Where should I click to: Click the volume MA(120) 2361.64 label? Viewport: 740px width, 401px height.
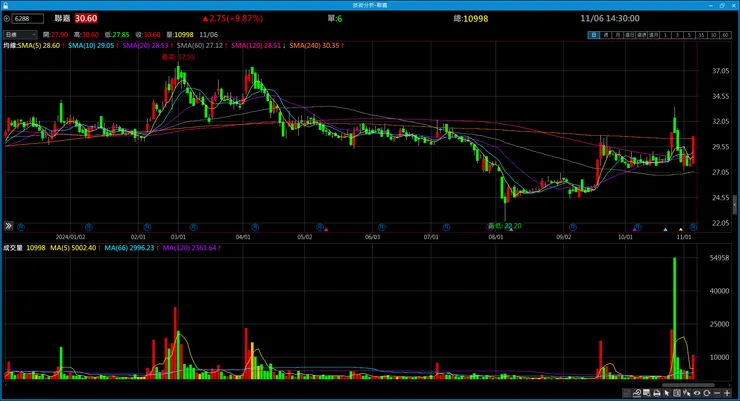192,248
